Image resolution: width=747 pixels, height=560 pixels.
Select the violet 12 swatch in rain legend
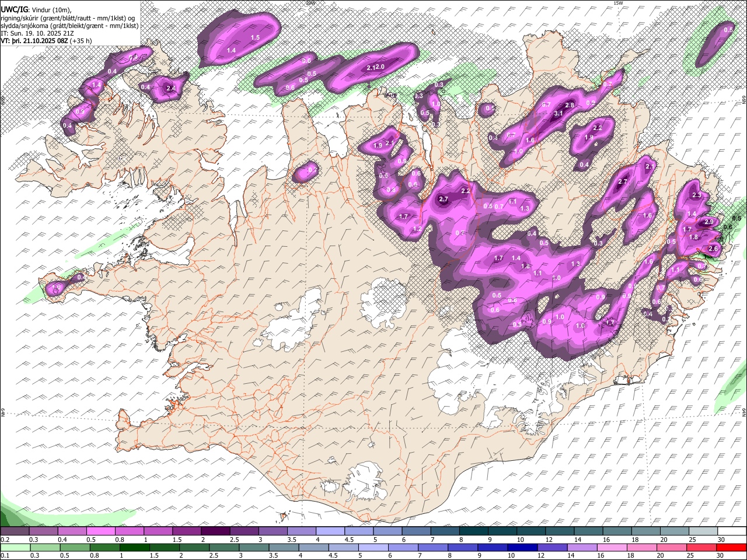point(552,547)
